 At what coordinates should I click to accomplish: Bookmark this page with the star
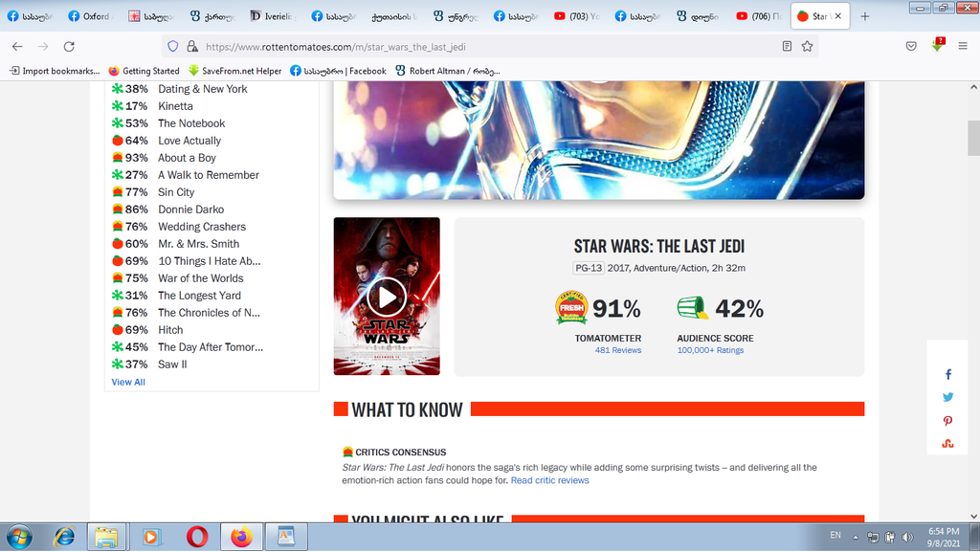[x=808, y=46]
